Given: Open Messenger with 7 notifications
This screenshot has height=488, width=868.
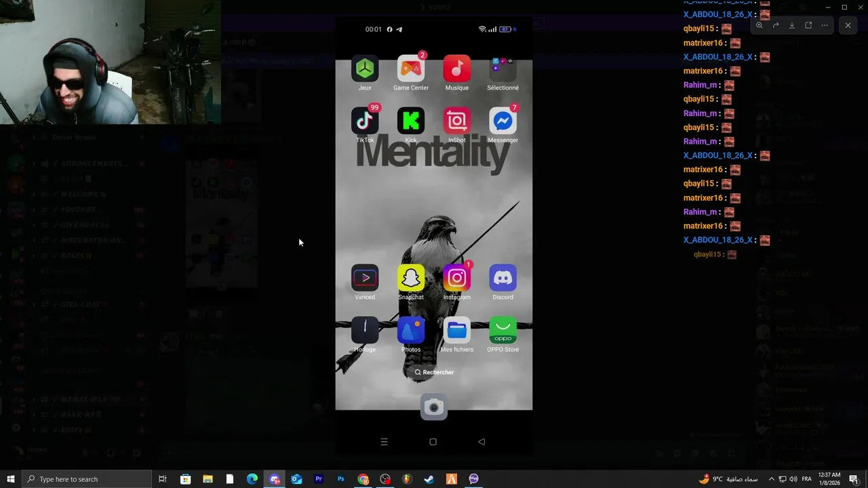Looking at the screenshot, I should [502, 121].
